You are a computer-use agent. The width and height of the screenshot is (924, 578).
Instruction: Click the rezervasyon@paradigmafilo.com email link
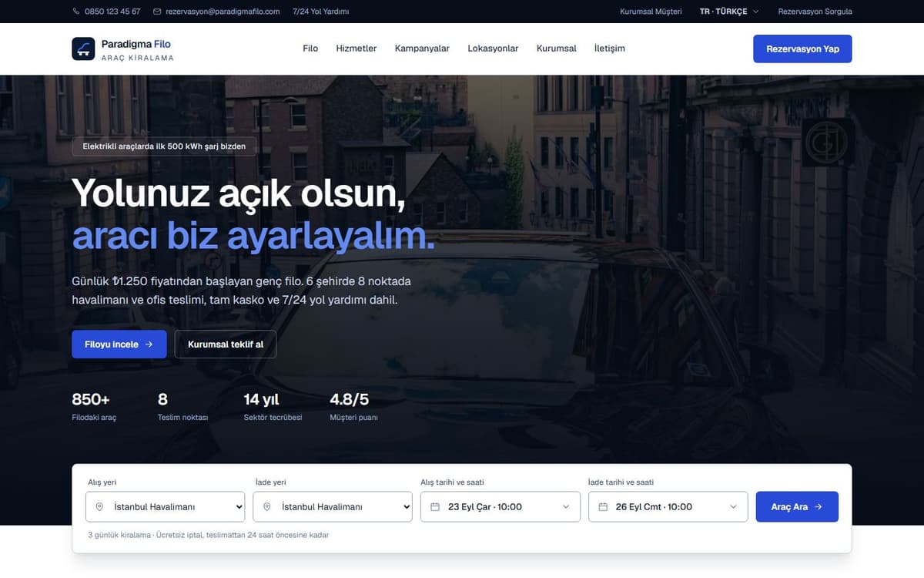click(216, 12)
